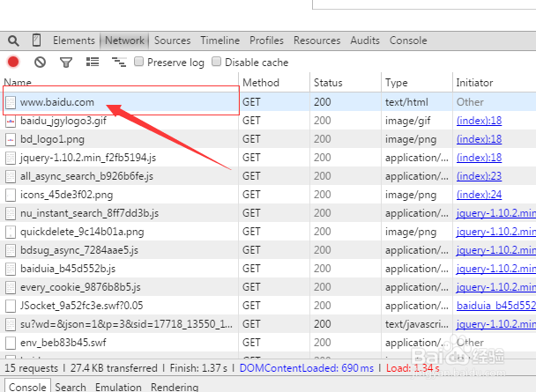
Task: Open the Emulation drawer tab
Action: pyautogui.click(x=118, y=387)
